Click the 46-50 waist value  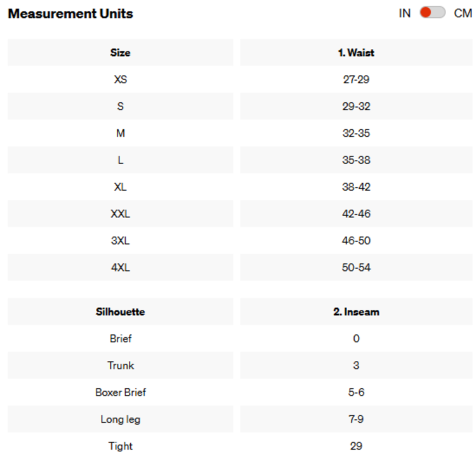pyautogui.click(x=355, y=241)
